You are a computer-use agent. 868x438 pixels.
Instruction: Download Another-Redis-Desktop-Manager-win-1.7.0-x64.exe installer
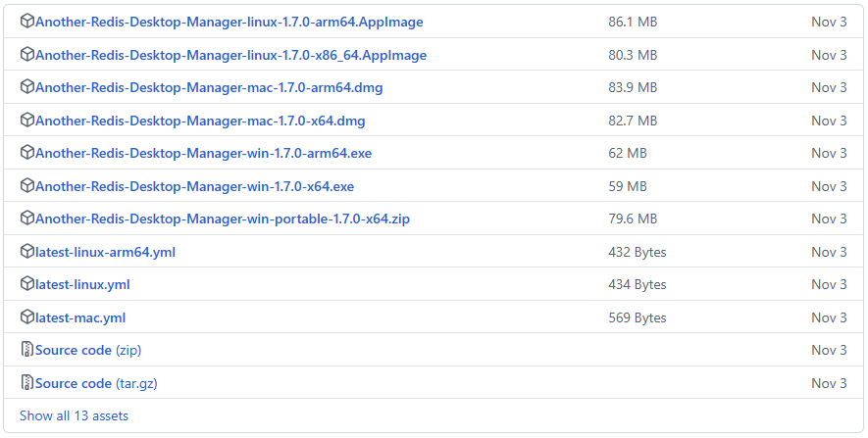[194, 186]
